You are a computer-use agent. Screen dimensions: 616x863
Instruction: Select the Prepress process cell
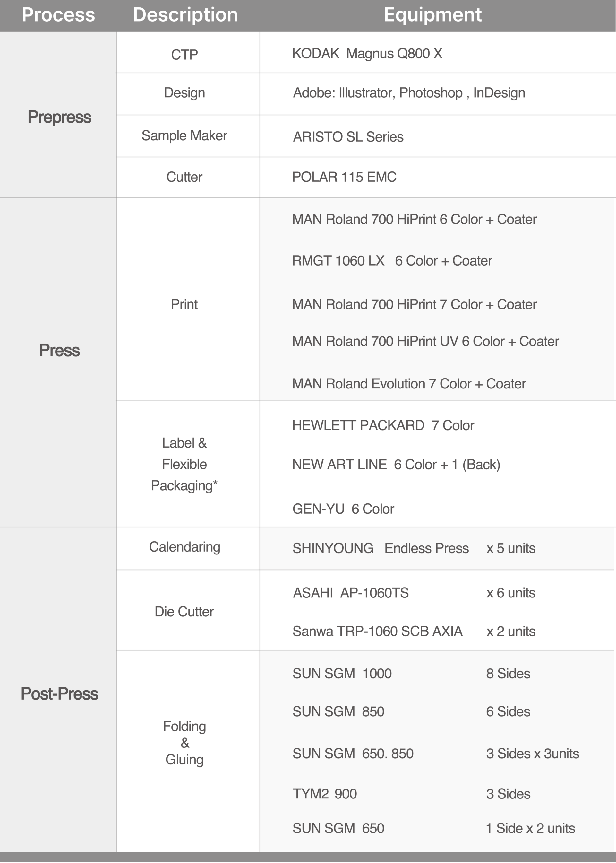pos(59,117)
